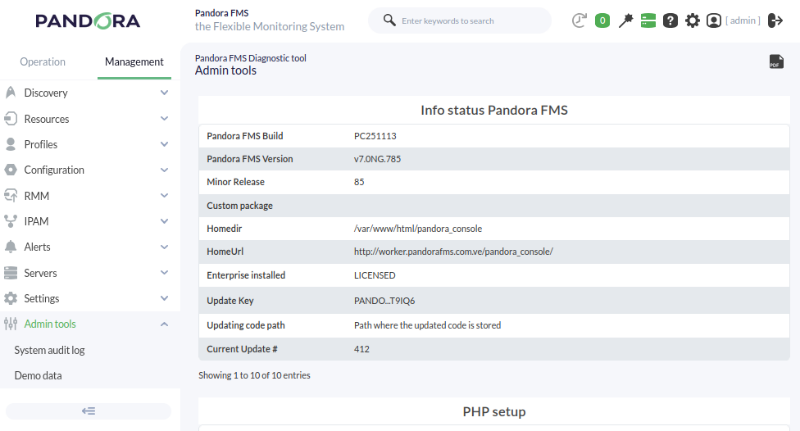This screenshot has width=800, height=431.
Task: Collapse the sidebar menu button
Action: tap(88, 411)
